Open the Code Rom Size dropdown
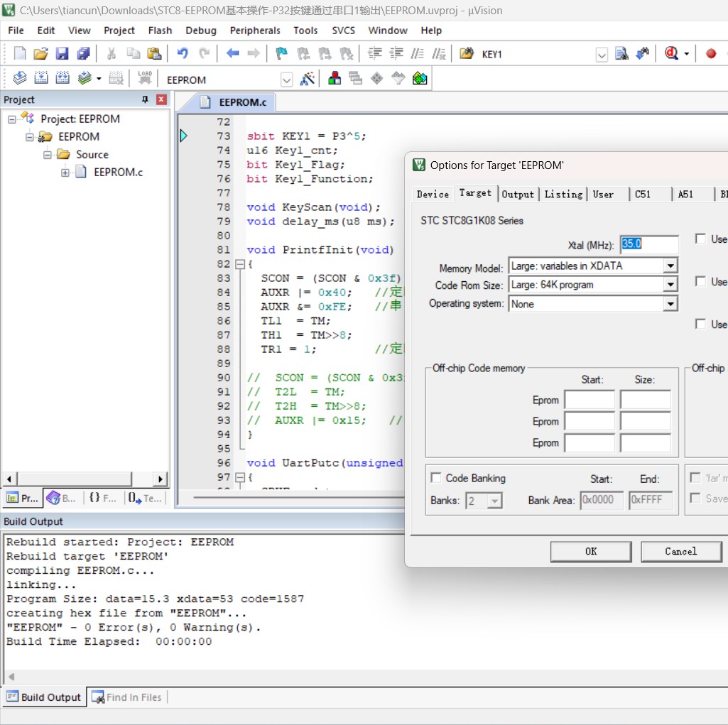This screenshot has width=728, height=725. click(x=670, y=285)
